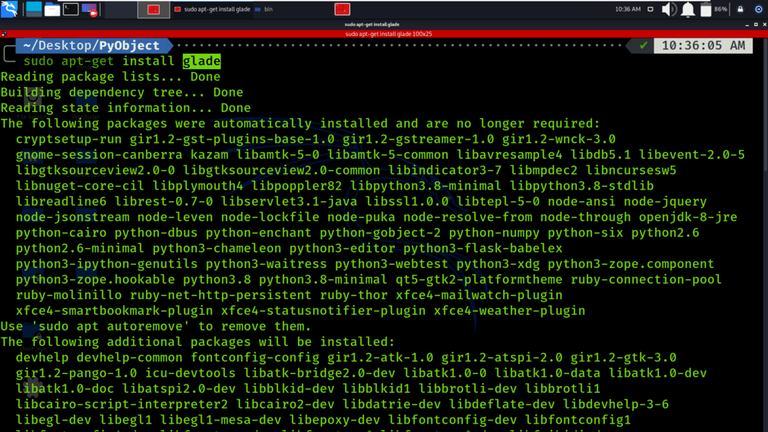Click 'libfontconfig1' package name
The image size is (768, 432).
pos(578,420)
